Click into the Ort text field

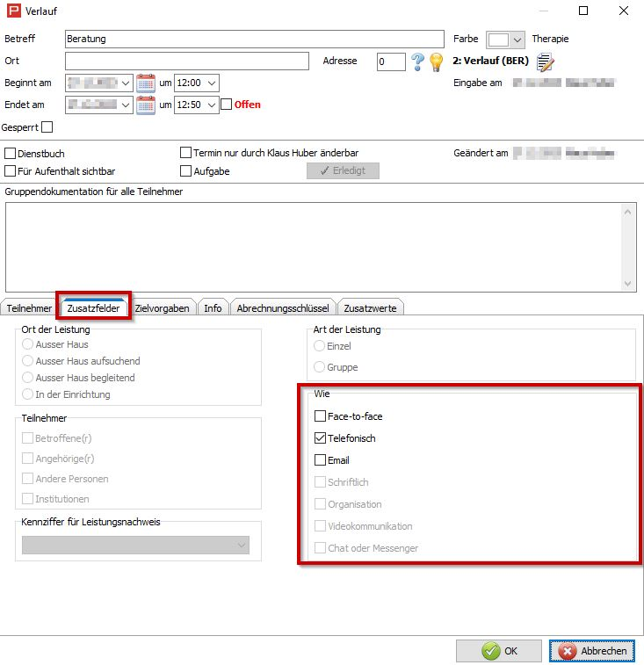[187, 61]
